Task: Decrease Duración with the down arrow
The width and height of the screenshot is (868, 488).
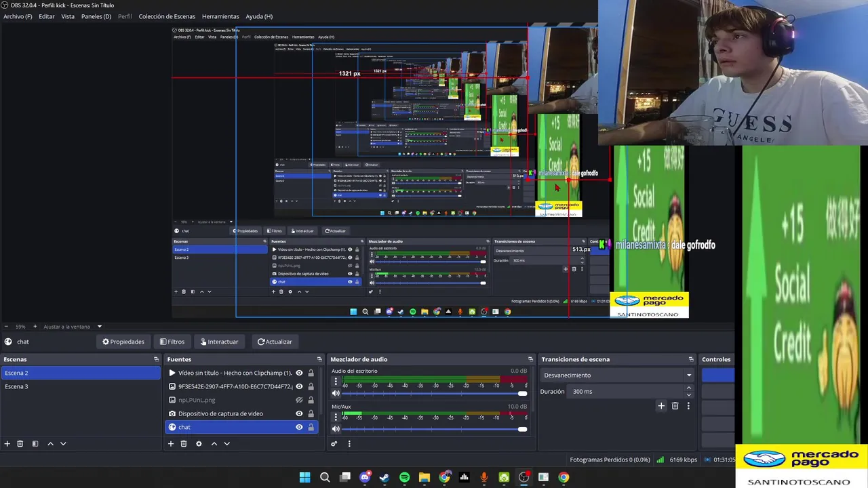Action: pyautogui.click(x=689, y=394)
